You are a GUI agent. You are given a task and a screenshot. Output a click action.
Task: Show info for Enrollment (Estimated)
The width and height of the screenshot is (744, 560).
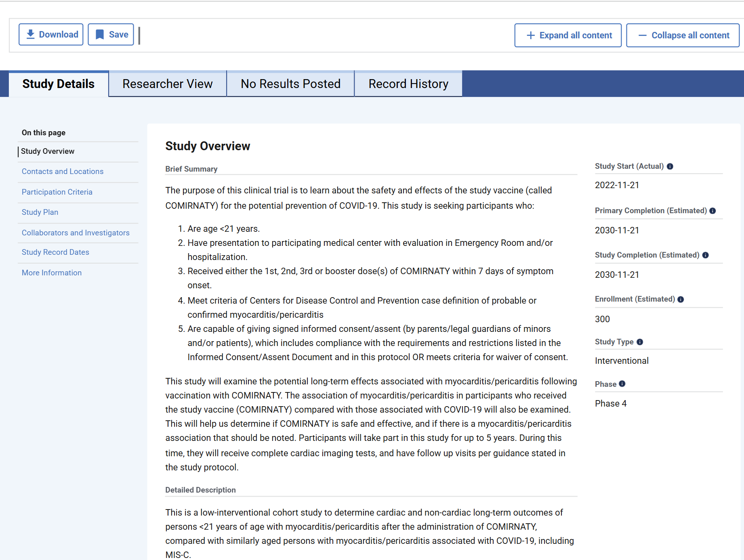[681, 299]
